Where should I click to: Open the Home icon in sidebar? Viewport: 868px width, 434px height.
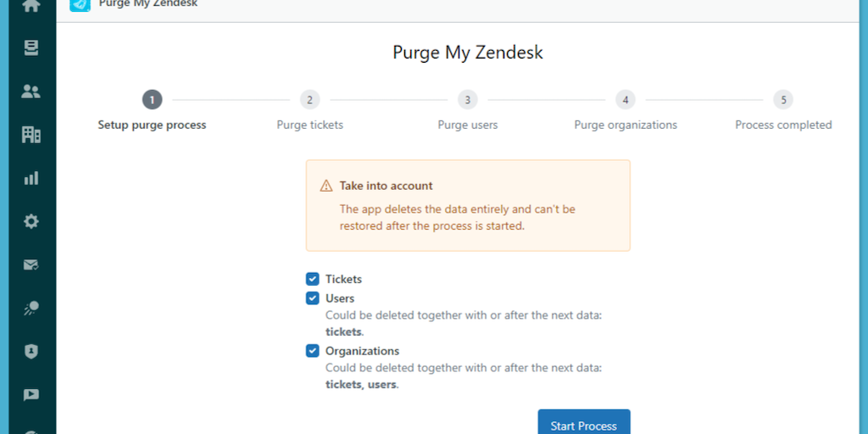[31, 5]
